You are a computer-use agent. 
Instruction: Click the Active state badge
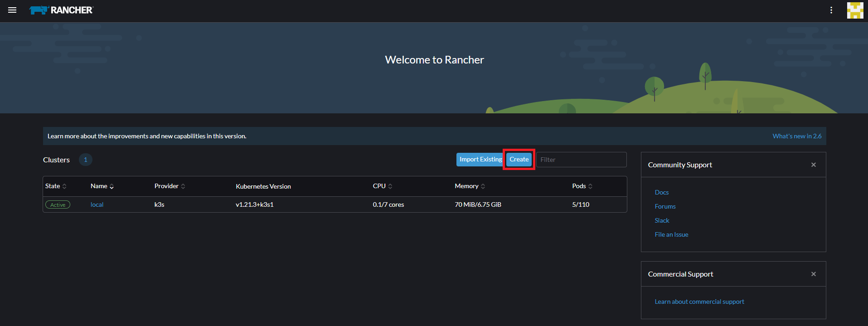pos(58,205)
